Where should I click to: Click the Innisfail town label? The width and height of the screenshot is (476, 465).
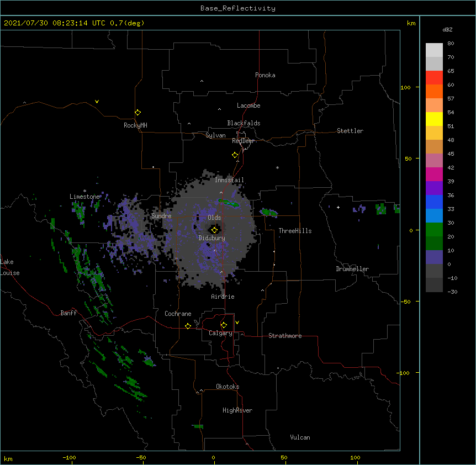pyautogui.click(x=229, y=180)
